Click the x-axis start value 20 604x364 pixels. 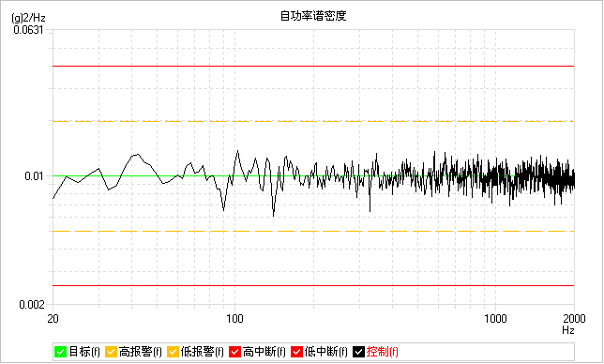[x=53, y=319]
